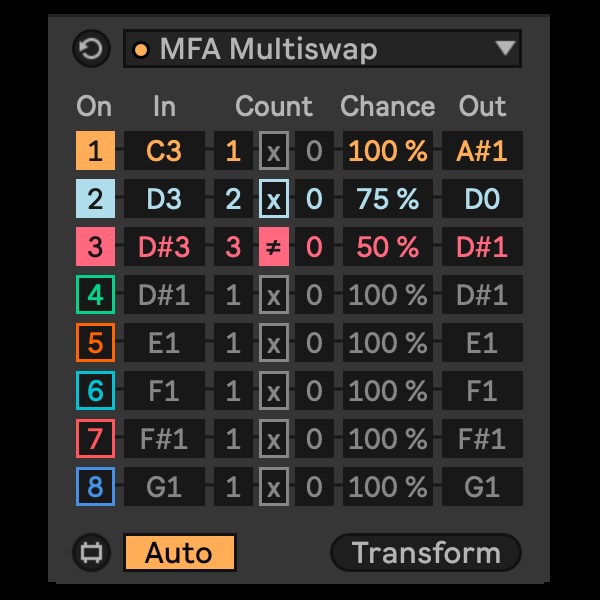Click the A#1 output note in row 1
600x600 pixels.
pos(482,151)
